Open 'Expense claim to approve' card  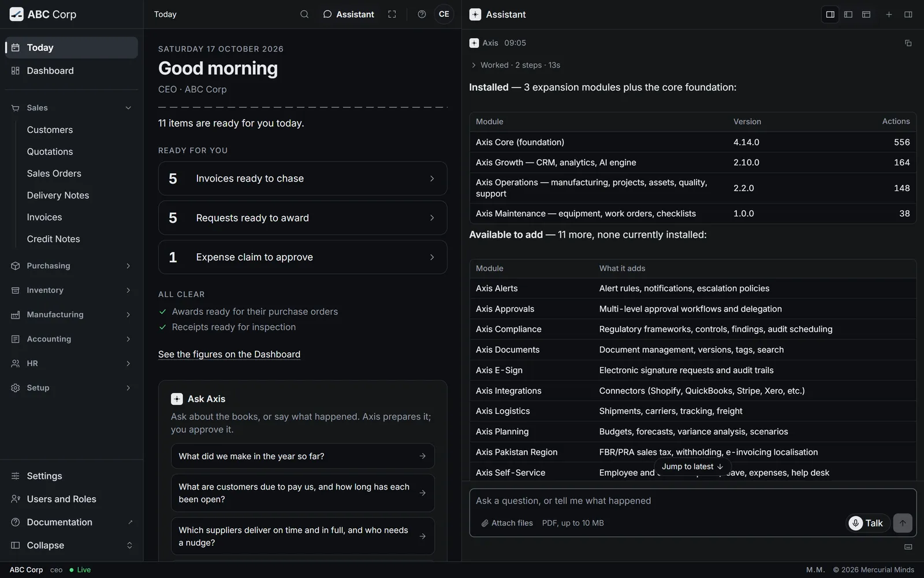pyautogui.click(x=303, y=257)
